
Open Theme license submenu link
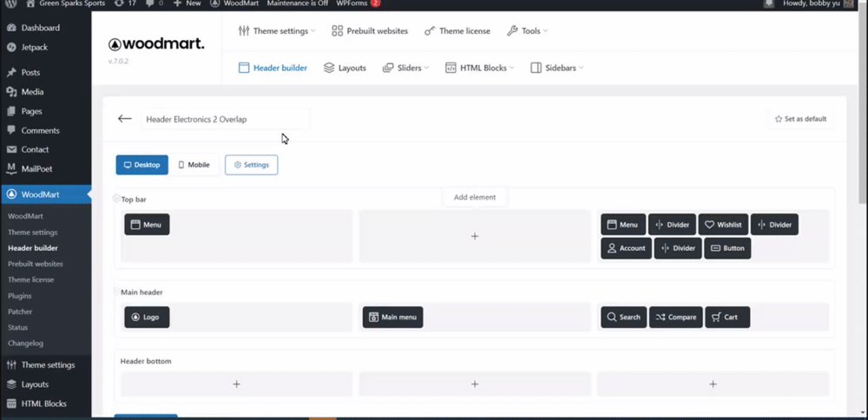31,279
